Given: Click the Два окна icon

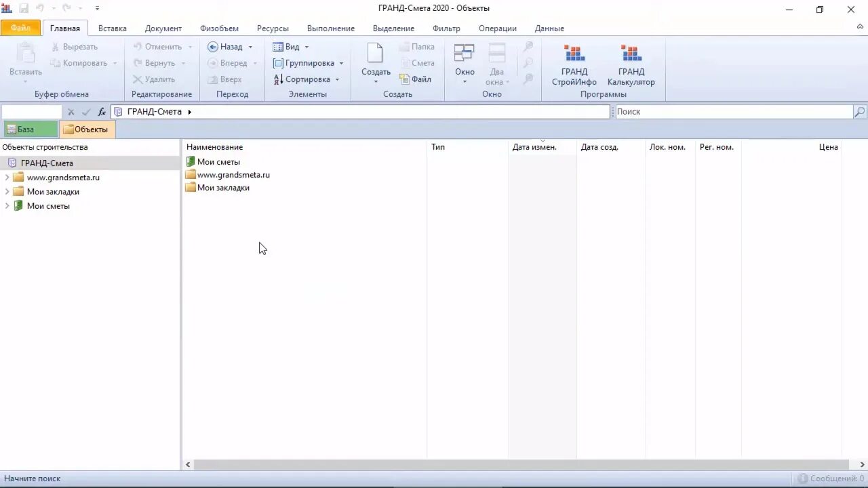Looking at the screenshot, I should tap(497, 54).
